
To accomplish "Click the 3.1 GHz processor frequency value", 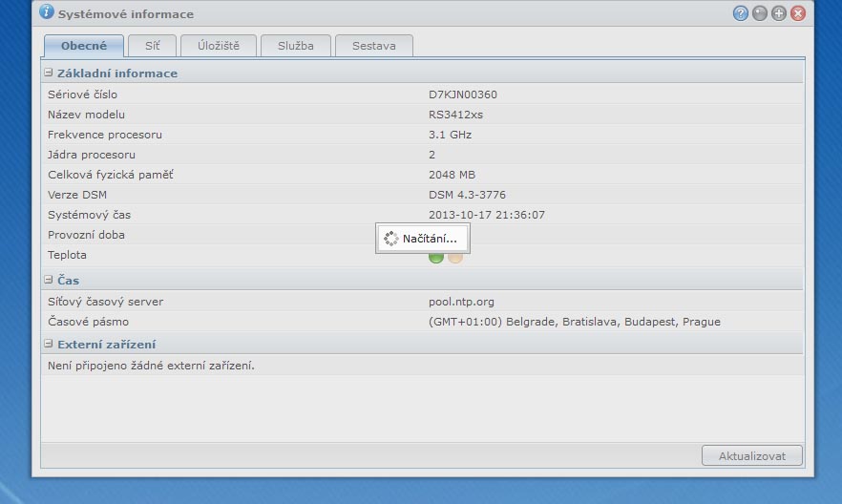I will [x=450, y=135].
